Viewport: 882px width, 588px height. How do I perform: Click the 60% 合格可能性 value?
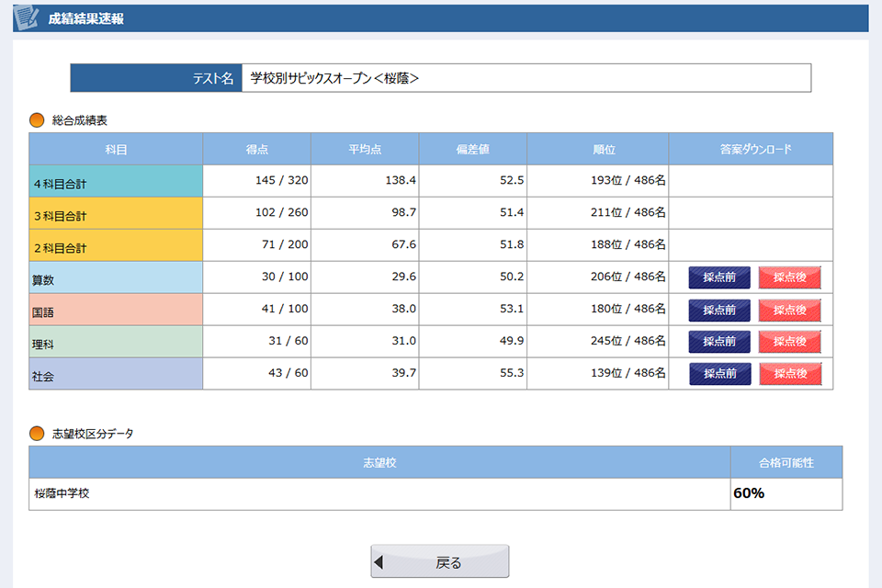749,495
